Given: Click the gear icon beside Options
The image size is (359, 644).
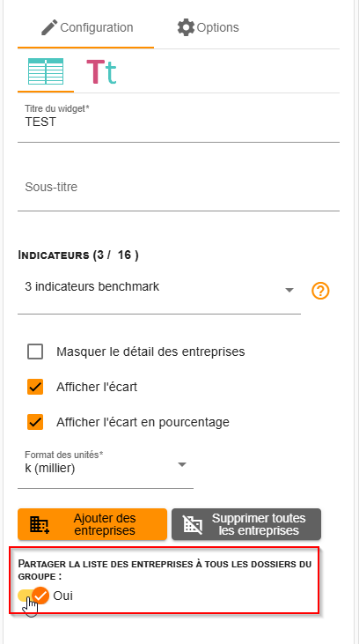Looking at the screenshot, I should 186,27.
